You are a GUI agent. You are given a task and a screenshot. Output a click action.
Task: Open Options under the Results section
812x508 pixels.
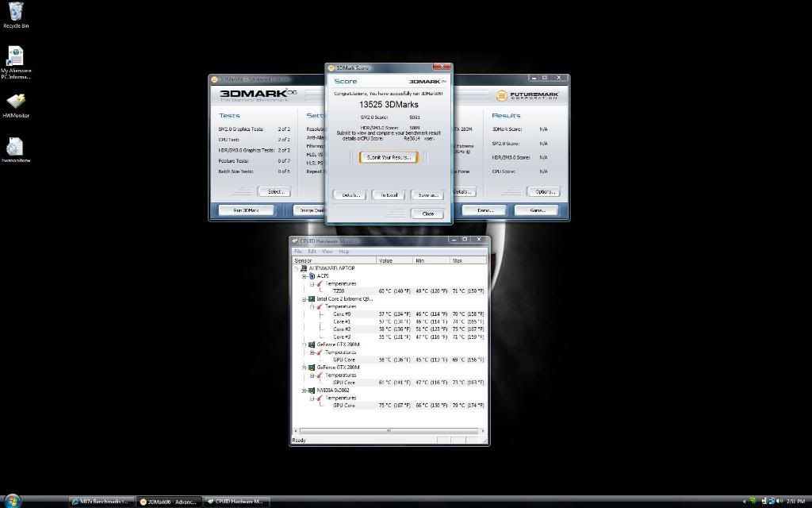coord(544,192)
